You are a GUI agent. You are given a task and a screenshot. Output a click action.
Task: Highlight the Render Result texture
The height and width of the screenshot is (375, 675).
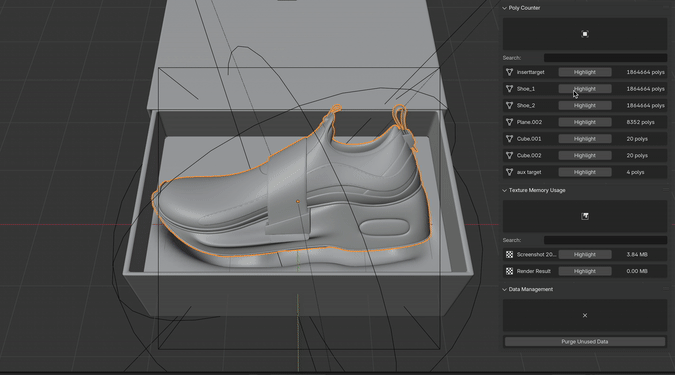[585, 271]
